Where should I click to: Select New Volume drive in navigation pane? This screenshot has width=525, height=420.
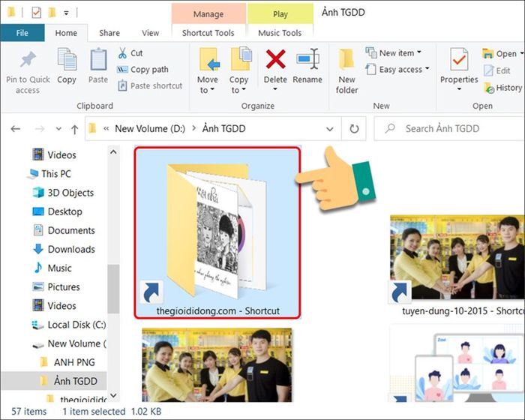69,343
